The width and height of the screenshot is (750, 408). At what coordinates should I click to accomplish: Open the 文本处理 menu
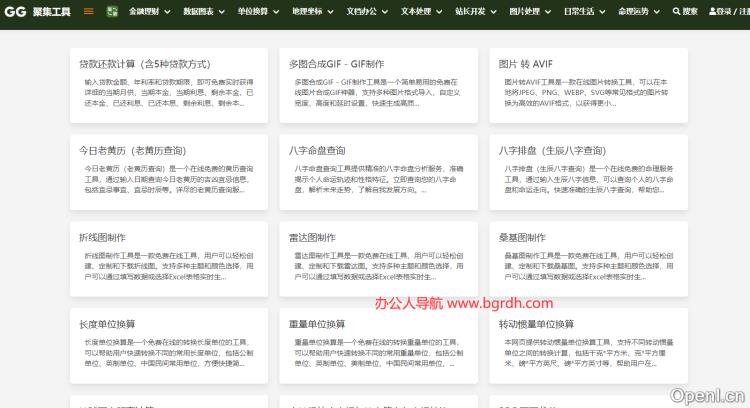pos(416,11)
